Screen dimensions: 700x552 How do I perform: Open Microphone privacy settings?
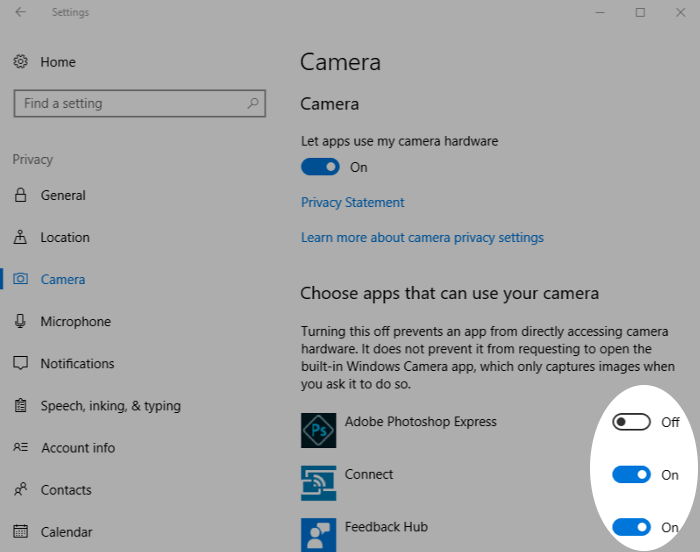(75, 322)
